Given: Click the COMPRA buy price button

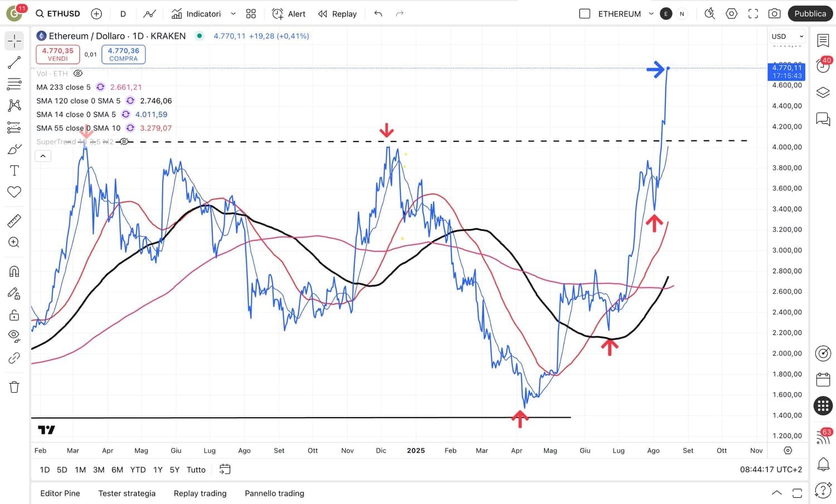Looking at the screenshot, I should 124,54.
